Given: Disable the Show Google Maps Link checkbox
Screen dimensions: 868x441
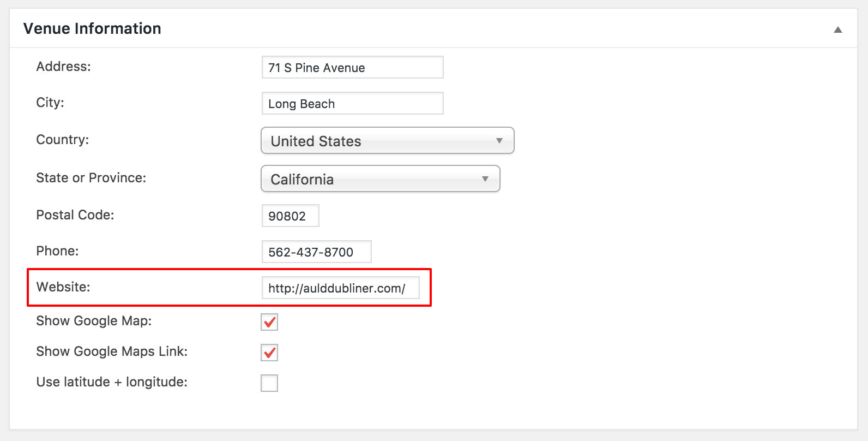Looking at the screenshot, I should tap(269, 353).
